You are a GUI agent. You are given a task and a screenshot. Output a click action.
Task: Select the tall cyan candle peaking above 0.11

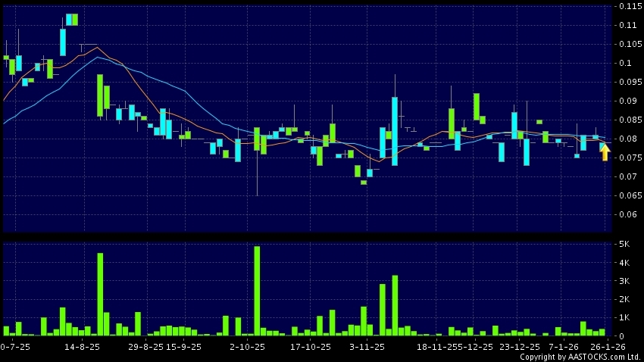point(64,42)
